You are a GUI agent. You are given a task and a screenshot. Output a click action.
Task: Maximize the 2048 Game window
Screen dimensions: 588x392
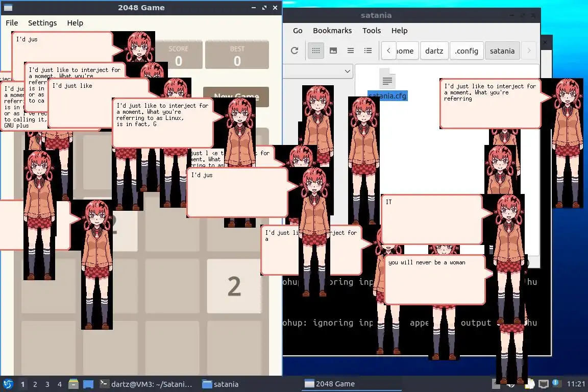tap(264, 8)
